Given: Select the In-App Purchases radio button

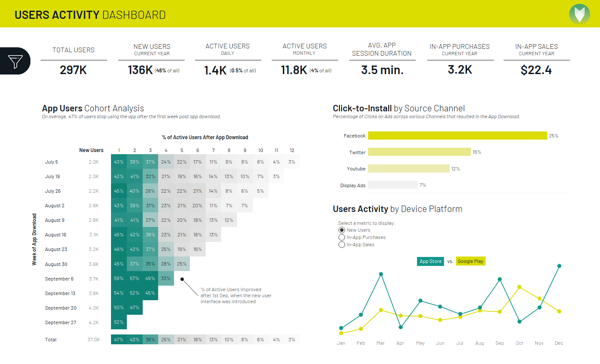Looking at the screenshot, I should (x=342, y=237).
